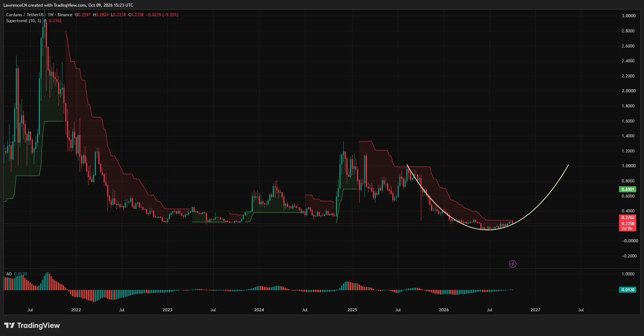Click the 2022 time axis label
The width and height of the screenshot is (644, 336).
click(76, 310)
